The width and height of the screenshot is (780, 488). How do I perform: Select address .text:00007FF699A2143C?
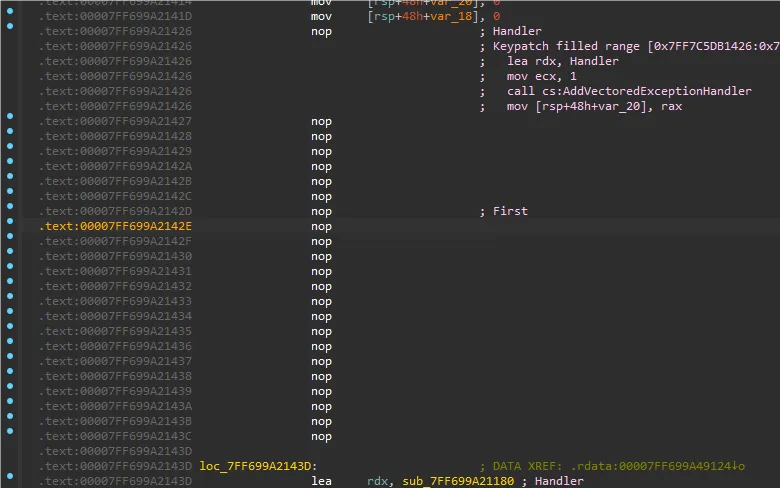(x=115, y=436)
